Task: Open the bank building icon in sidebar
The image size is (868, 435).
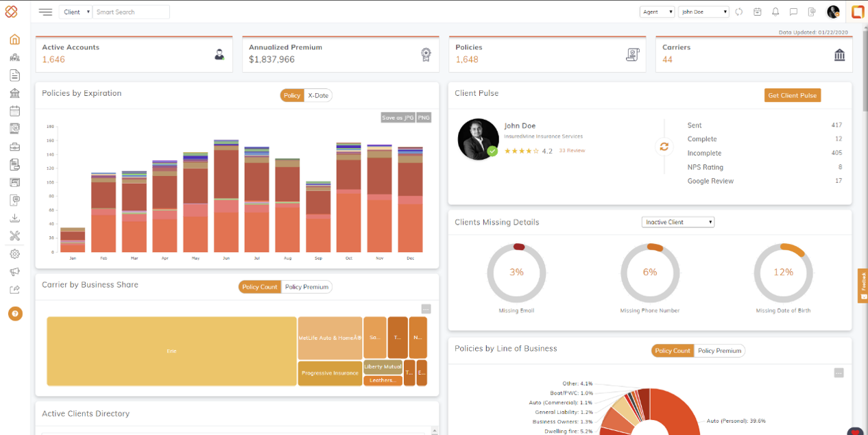Action: (14, 93)
